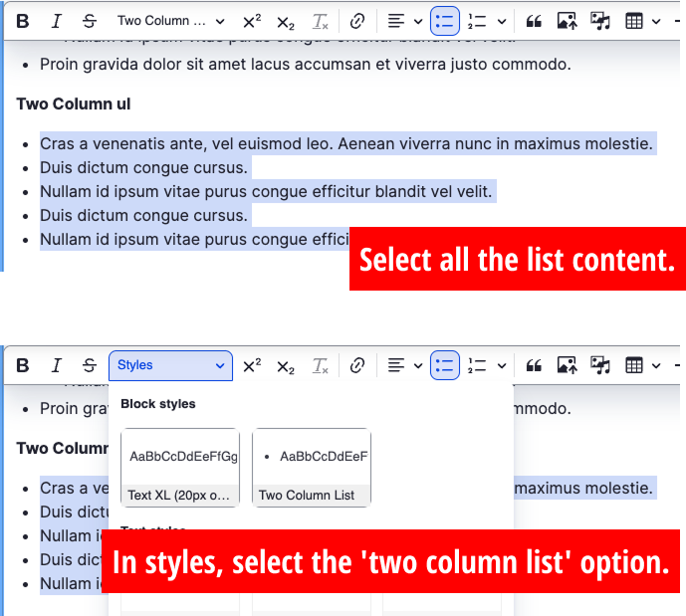Insert a link from the upper toolbar
The image size is (686, 616).
357,21
